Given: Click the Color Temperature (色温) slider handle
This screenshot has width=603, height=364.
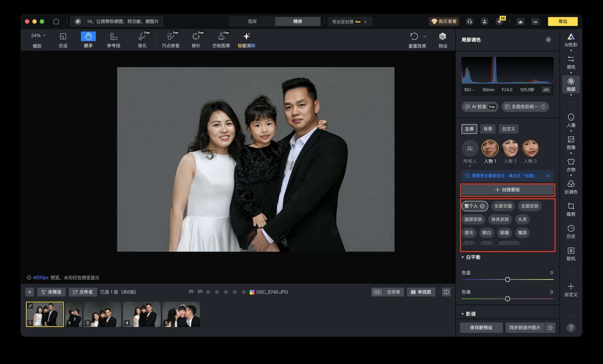Looking at the screenshot, I should pyautogui.click(x=507, y=279).
